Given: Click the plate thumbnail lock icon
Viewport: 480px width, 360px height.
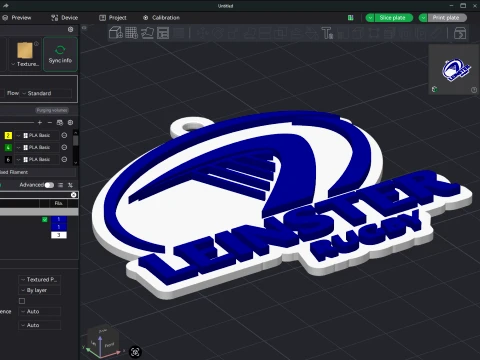Looking at the screenshot, I should pos(434,89).
